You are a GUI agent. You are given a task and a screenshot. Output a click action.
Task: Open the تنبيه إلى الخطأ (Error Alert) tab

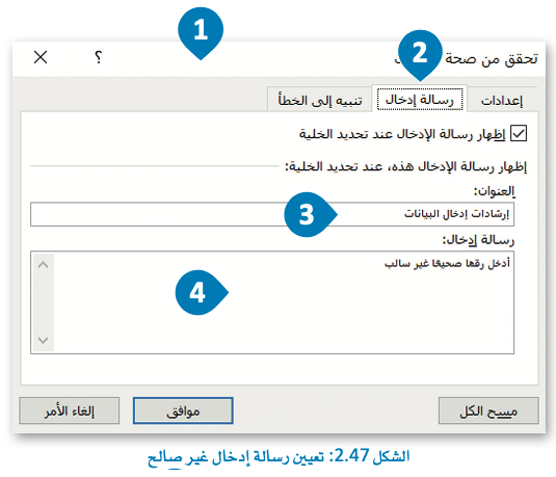[320, 101]
